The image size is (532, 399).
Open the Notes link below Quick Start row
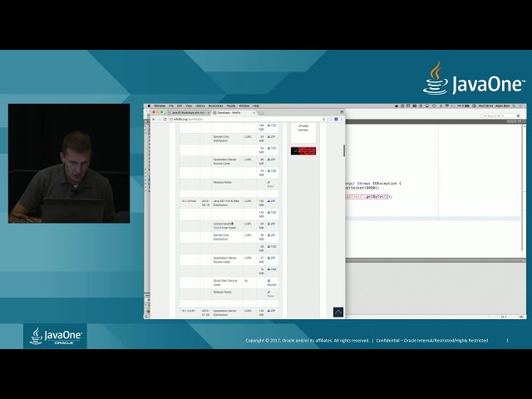270,293
